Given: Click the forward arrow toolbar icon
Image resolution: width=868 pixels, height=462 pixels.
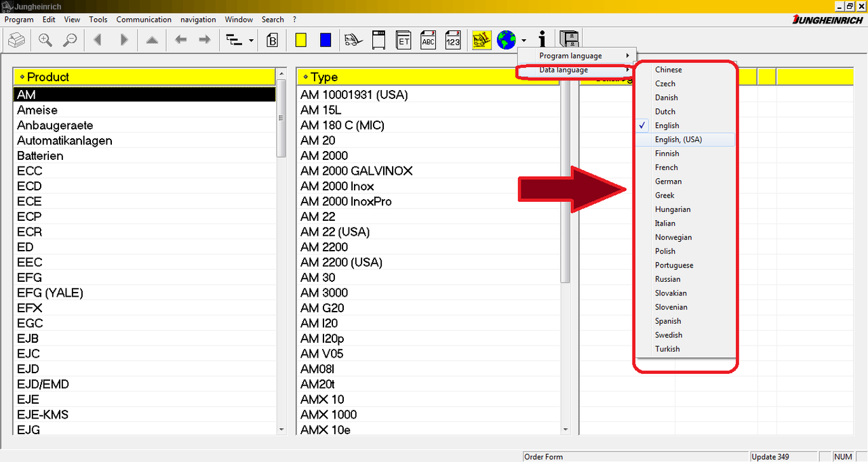Looking at the screenshot, I should pyautogui.click(x=205, y=40).
